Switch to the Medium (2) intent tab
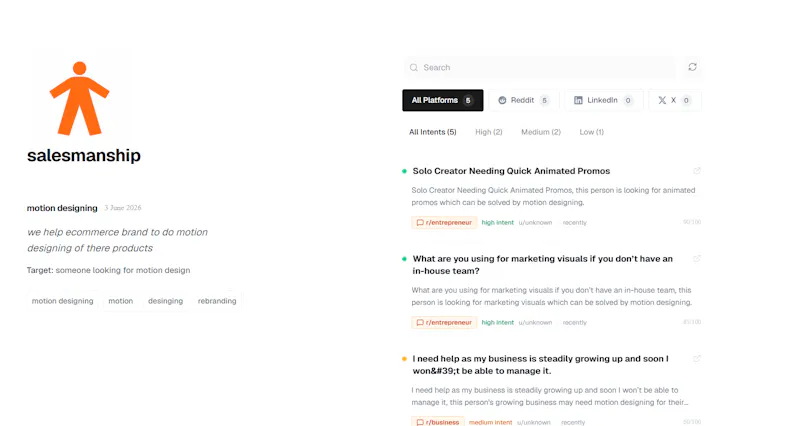Screen dimensions: 800x426 pos(541,132)
